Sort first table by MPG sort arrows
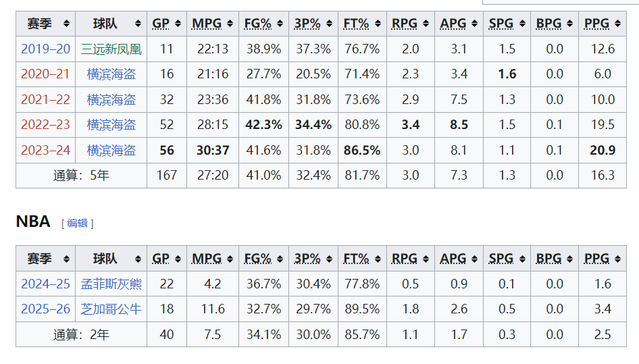639x364 pixels. [x=230, y=24]
